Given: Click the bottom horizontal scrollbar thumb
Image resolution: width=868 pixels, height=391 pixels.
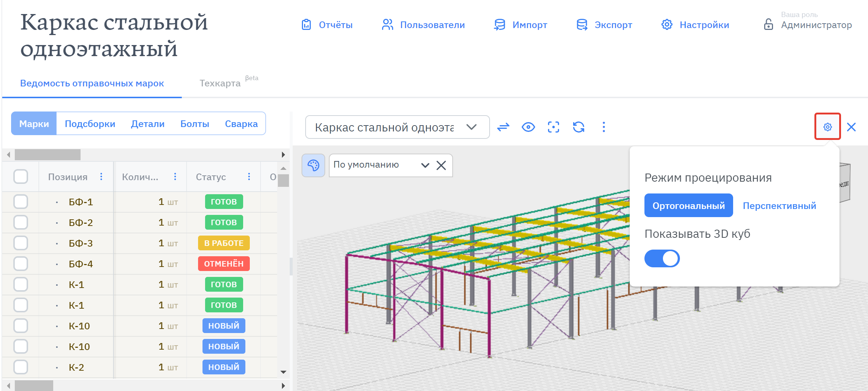Looking at the screenshot, I should pyautogui.click(x=34, y=386).
